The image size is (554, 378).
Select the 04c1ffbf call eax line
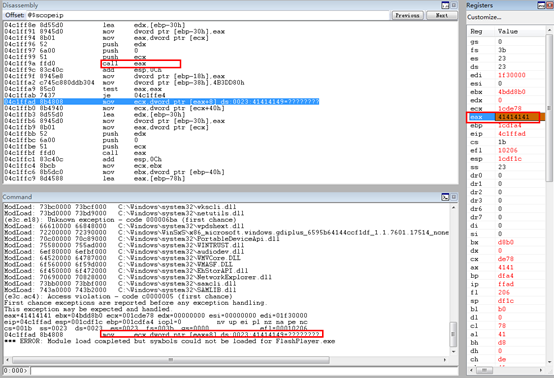pos(76,153)
